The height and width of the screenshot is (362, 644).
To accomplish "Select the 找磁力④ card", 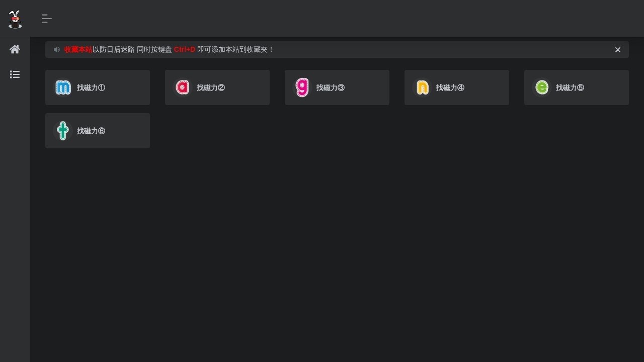I will coord(457,87).
